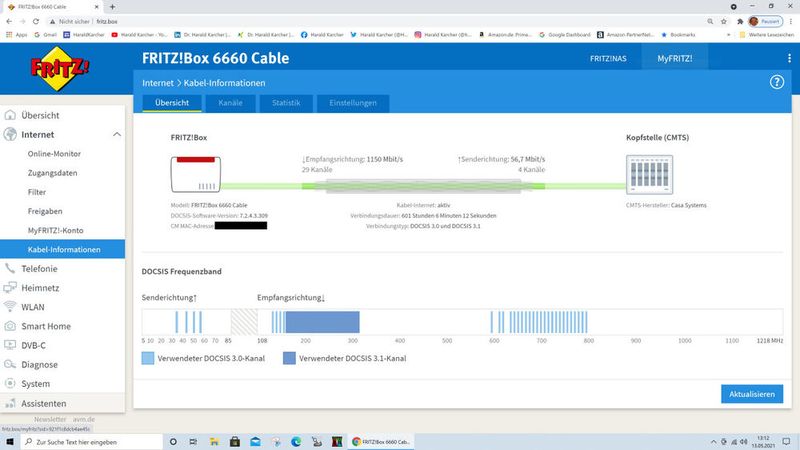Bookmark page with the star icon

click(723, 21)
